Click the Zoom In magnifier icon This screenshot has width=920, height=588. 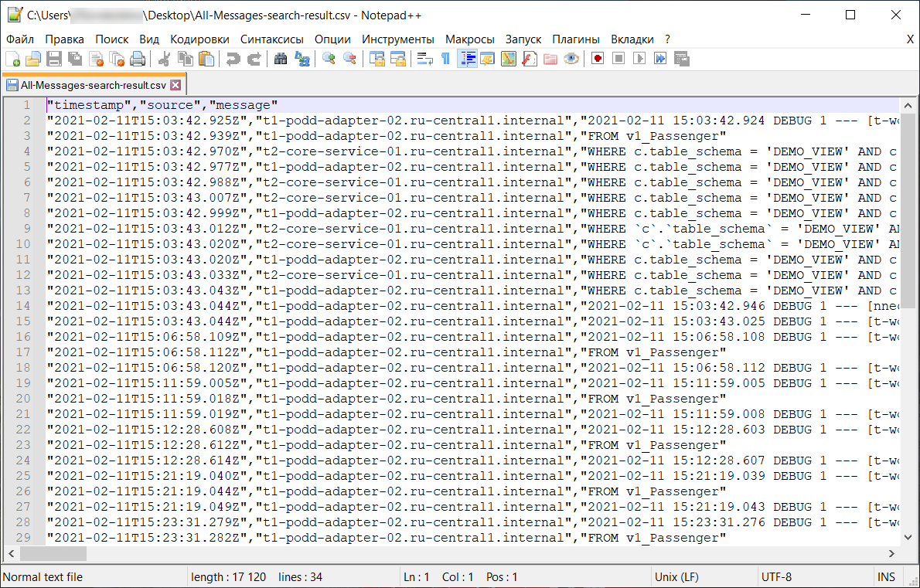click(x=329, y=59)
